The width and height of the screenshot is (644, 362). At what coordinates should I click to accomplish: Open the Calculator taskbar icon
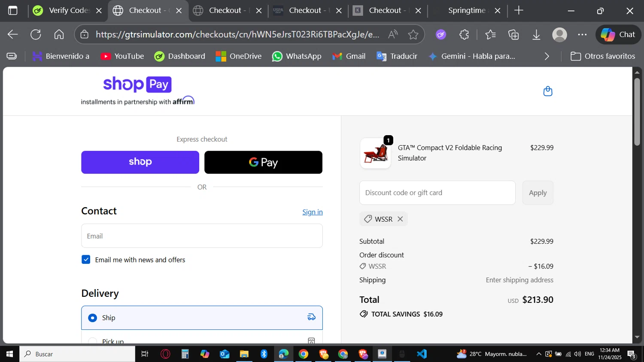185,354
